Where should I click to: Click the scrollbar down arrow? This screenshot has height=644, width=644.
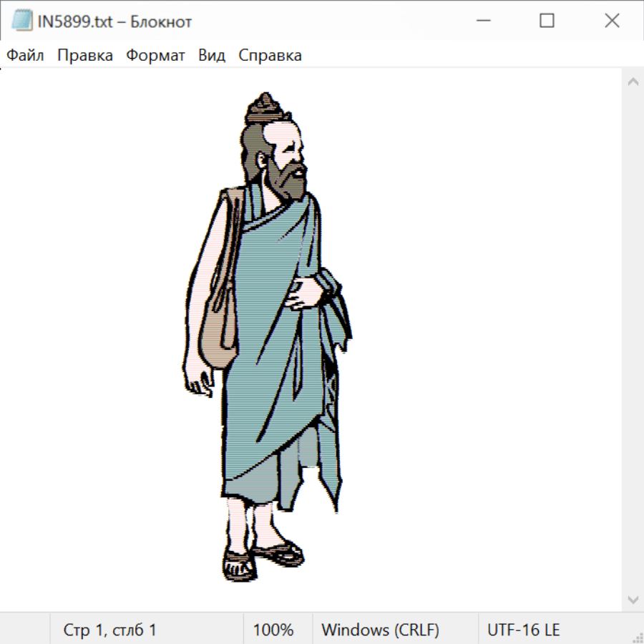[x=633, y=599]
